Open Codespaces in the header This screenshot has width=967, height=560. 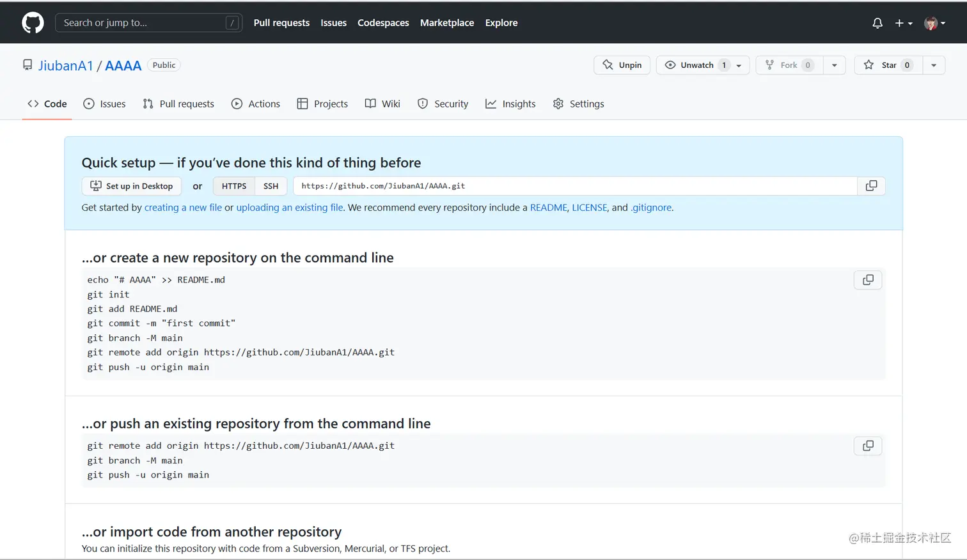(383, 23)
